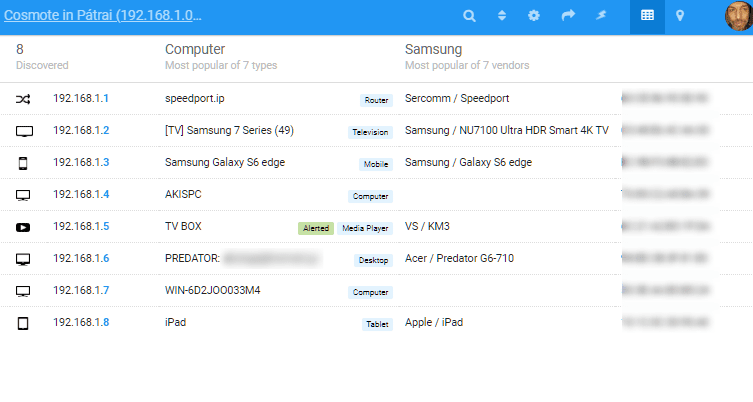Open IP address 192.168.1.5
Screen dimensions: 753x402
81,226
